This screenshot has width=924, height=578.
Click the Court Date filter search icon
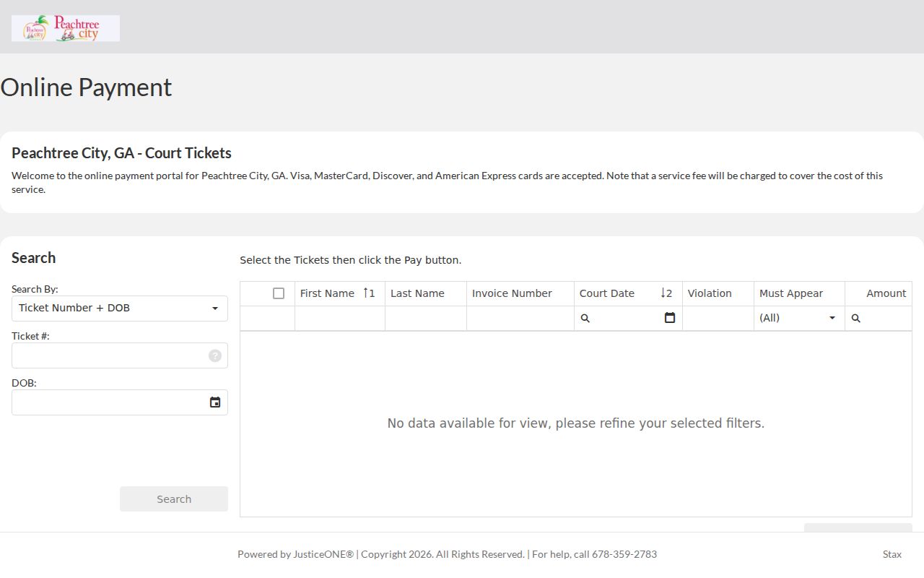tap(585, 318)
